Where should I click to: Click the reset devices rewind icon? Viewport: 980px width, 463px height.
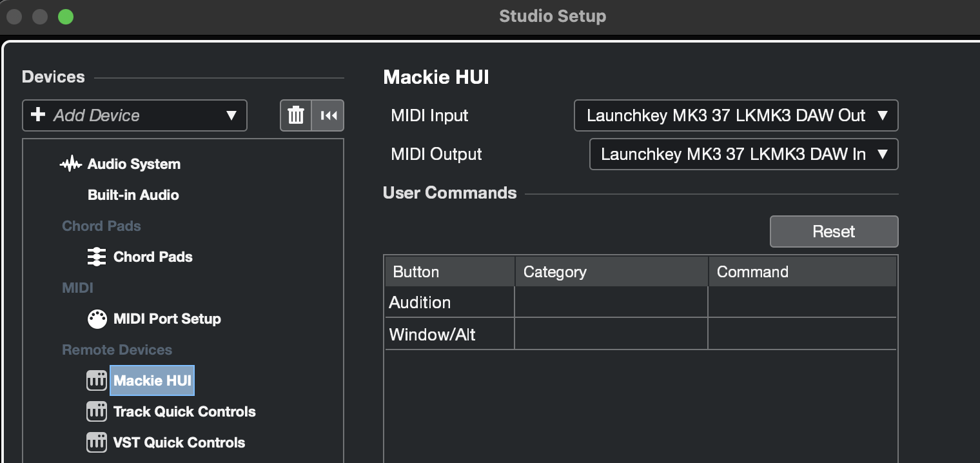click(x=328, y=115)
